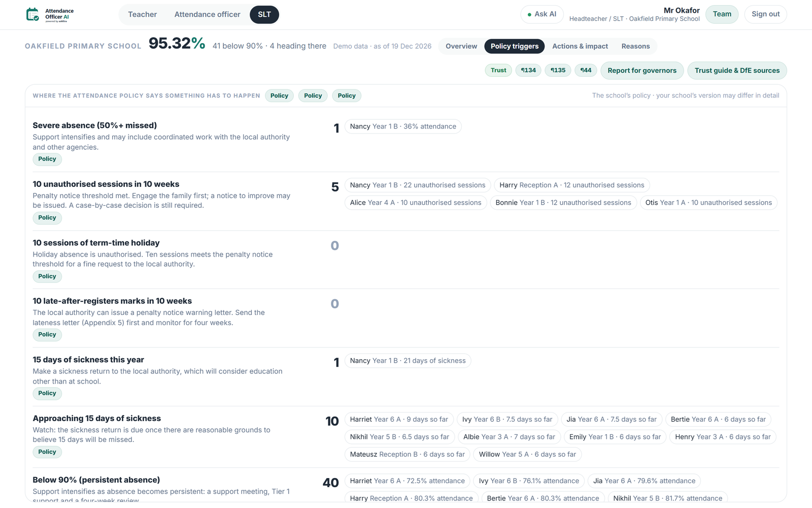Image resolution: width=812 pixels, height=508 pixels.
Task: Open Bonnie Year 1 B pupil chip
Action: click(x=563, y=203)
